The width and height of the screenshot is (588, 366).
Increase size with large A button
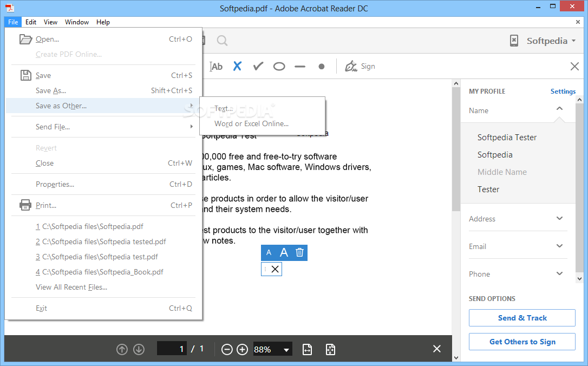(x=284, y=253)
